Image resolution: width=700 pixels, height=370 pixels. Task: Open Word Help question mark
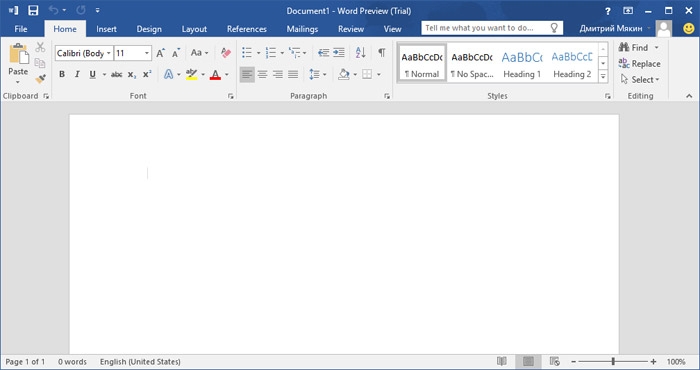tap(608, 11)
